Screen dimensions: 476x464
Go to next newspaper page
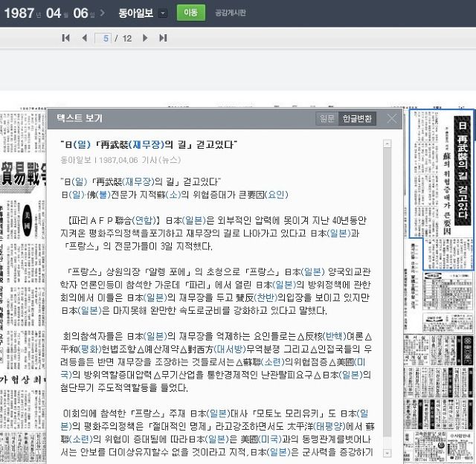[145, 38]
